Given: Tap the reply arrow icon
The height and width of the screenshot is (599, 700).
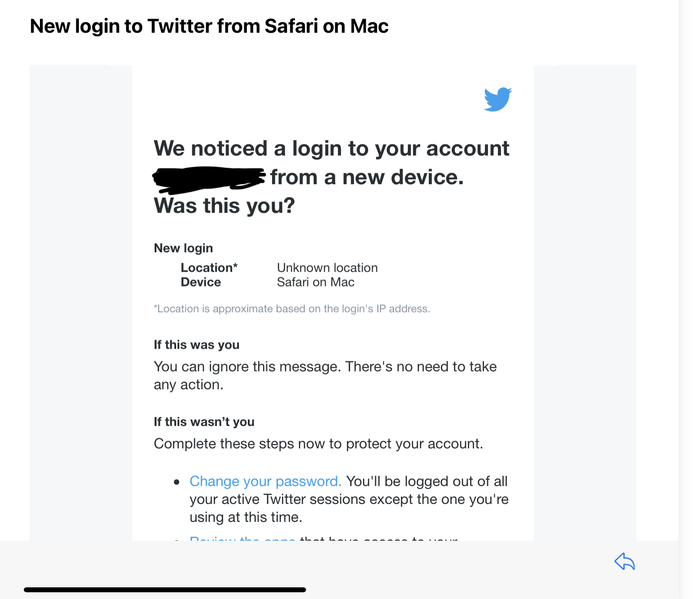Looking at the screenshot, I should pos(624,561).
